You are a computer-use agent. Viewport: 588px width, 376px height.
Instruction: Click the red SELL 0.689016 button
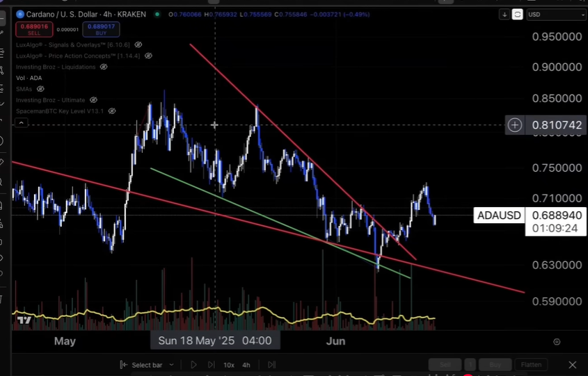tap(34, 30)
